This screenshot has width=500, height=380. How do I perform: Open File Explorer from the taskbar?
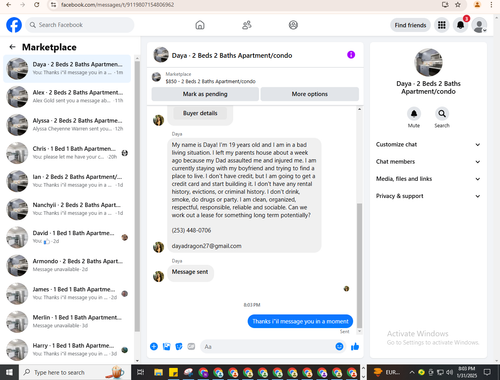coord(158,372)
